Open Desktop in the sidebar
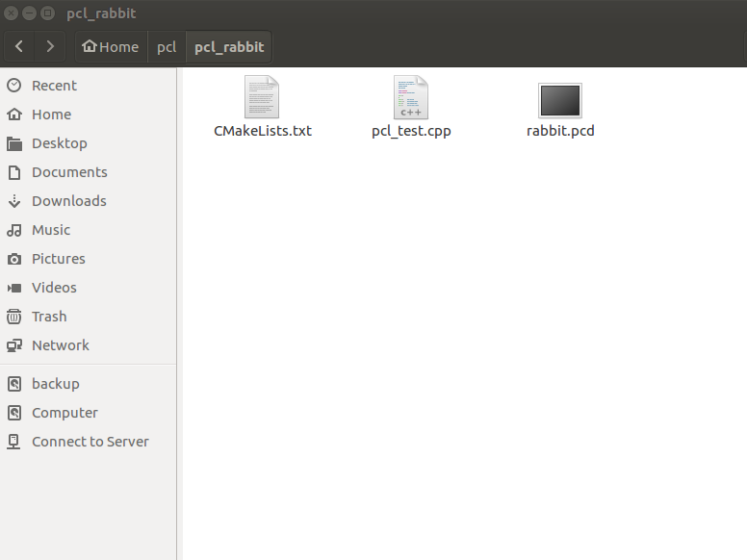747x560 pixels. pyautogui.click(x=89, y=143)
